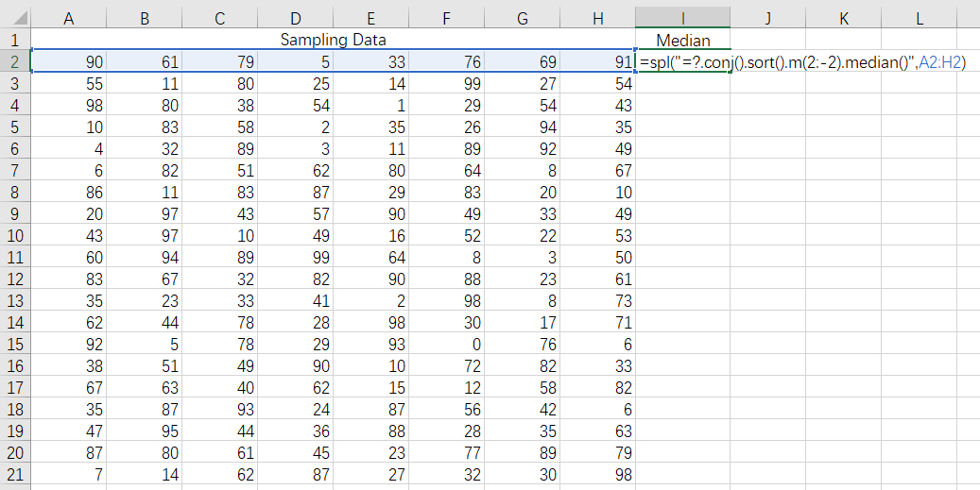Viewport: 980px width, 490px height.
Task: Click cell G10 containing 22
Action: pyautogui.click(x=522, y=235)
